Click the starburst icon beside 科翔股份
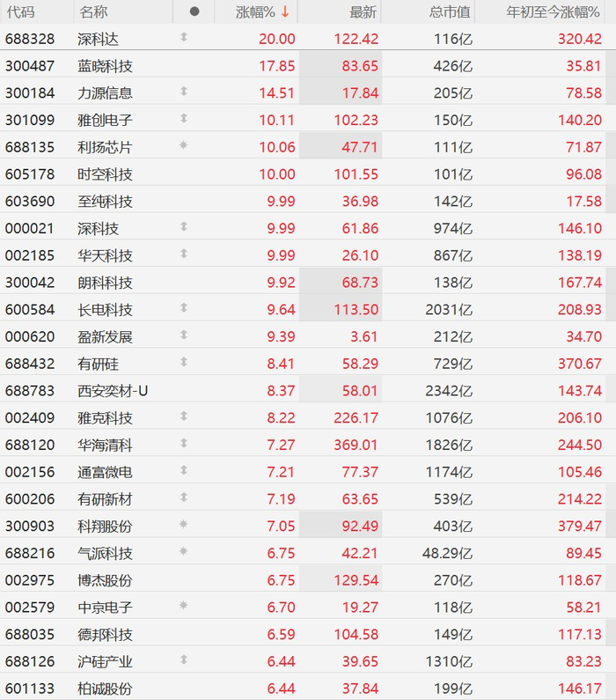 [x=183, y=524]
